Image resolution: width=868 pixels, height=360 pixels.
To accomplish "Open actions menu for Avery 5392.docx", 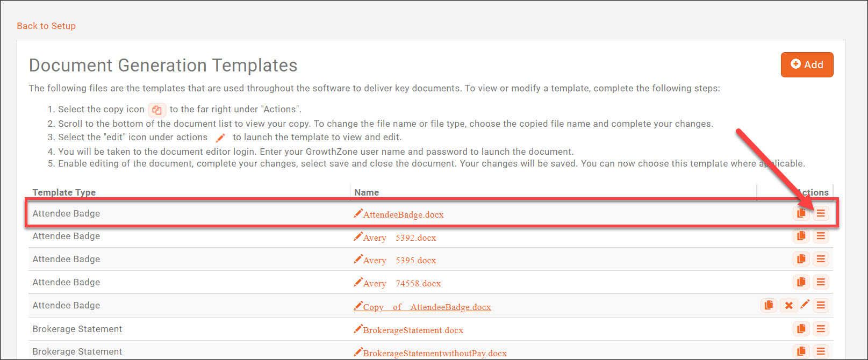I will [x=821, y=236].
